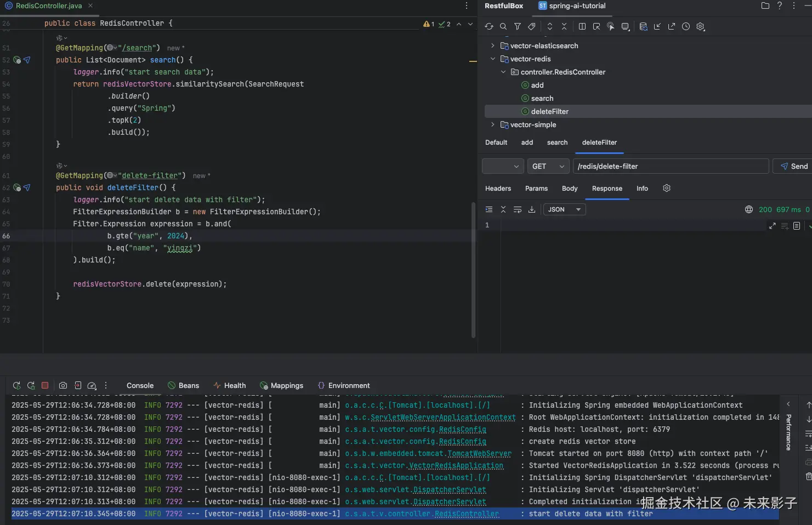Switch to the Params tab
Screen dimensions: 812x525
(536, 188)
